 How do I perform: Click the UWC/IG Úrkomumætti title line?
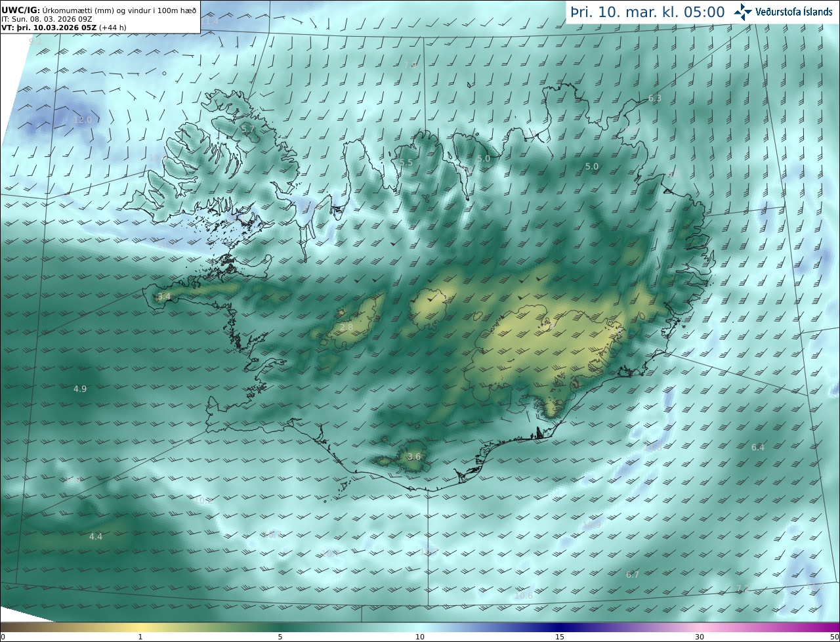point(98,11)
